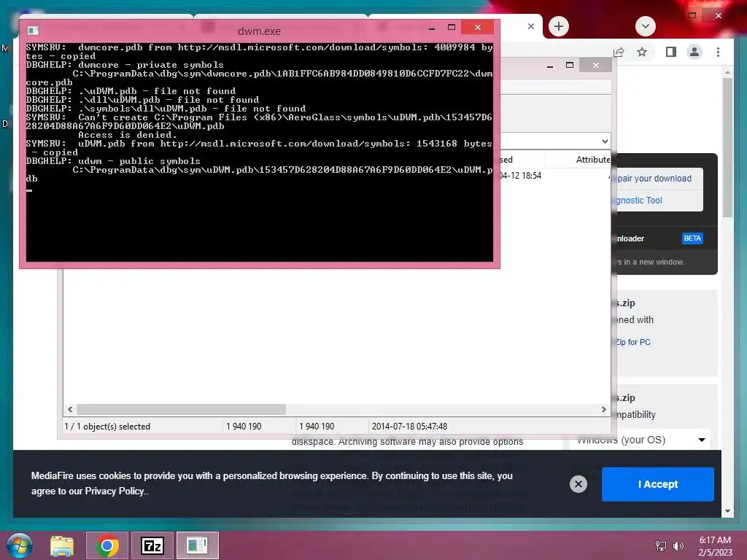Click the Chrome page vertical scrollbar thumb
The image size is (747, 560).
point(727,147)
